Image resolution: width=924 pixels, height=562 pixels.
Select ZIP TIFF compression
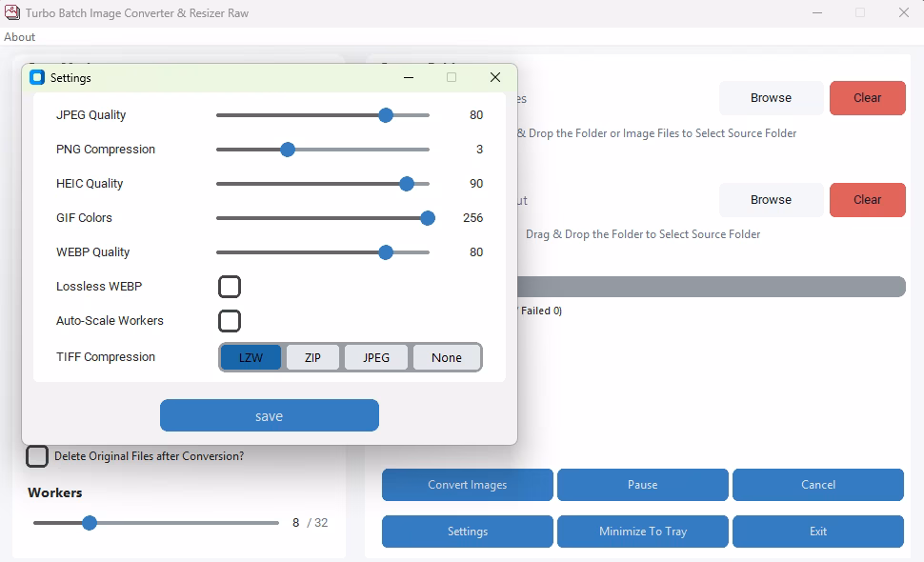[x=312, y=357]
